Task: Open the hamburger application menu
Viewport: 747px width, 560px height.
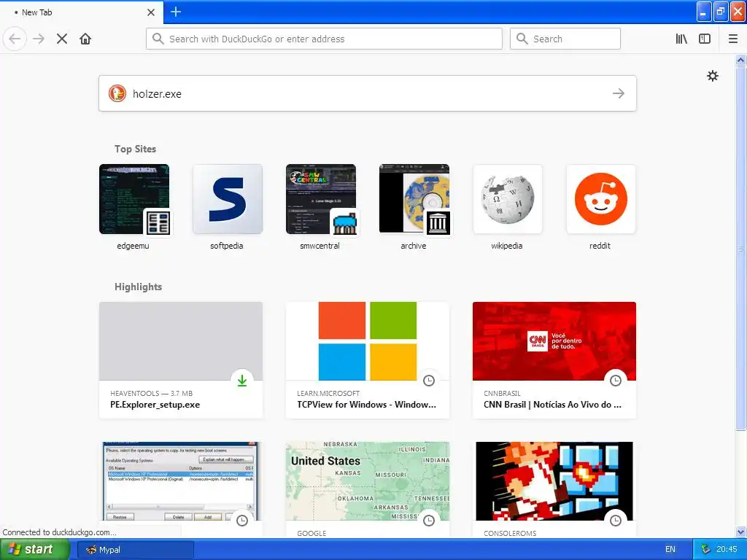Action: 733,39
